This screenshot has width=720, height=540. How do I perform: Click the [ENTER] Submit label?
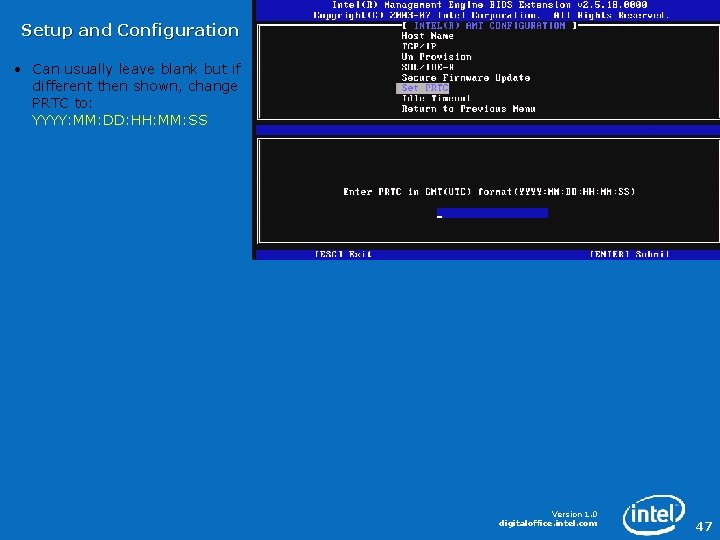coord(630,254)
